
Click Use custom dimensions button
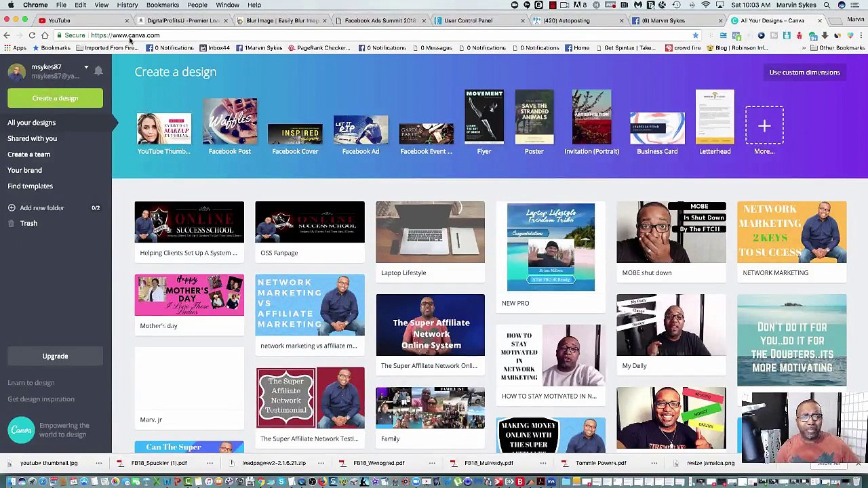click(x=804, y=73)
